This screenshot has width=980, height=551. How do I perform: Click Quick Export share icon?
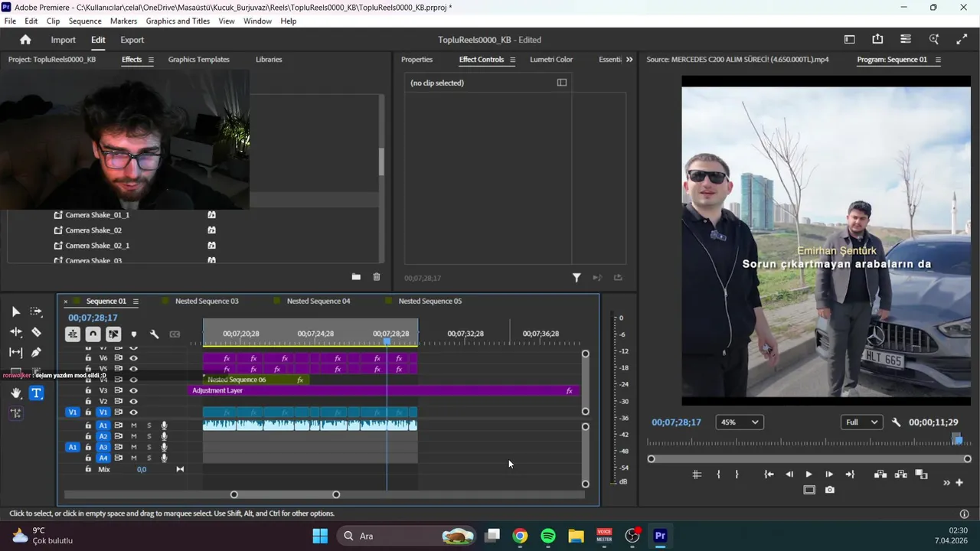click(877, 40)
